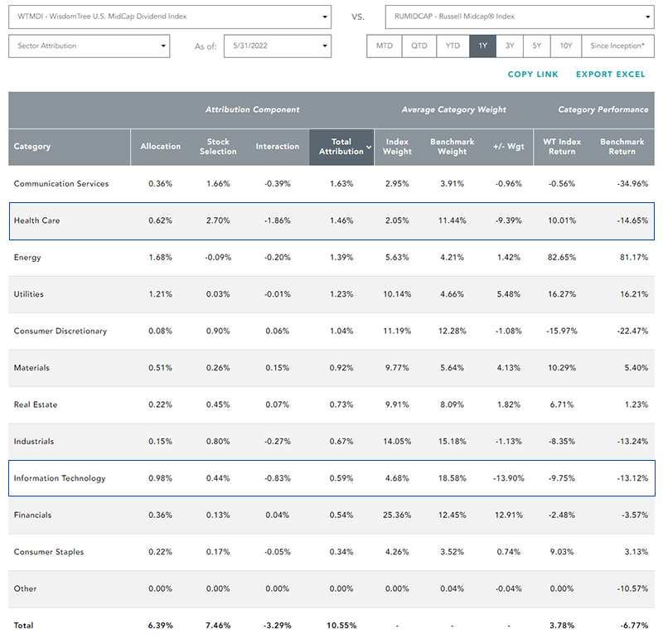Click Total attribution value 10.55%
This screenshot has width=663, height=644.
[x=341, y=626]
